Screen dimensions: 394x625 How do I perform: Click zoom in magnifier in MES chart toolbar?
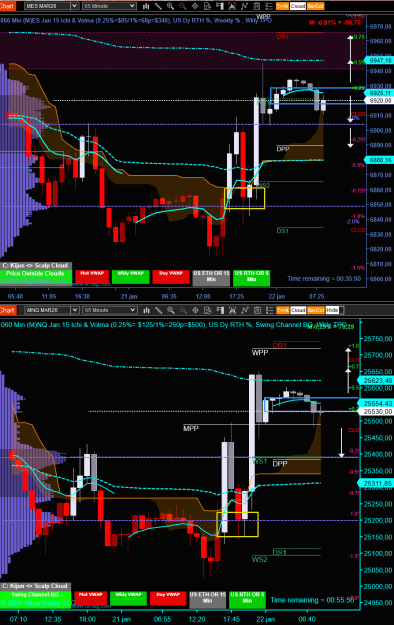[170, 6]
